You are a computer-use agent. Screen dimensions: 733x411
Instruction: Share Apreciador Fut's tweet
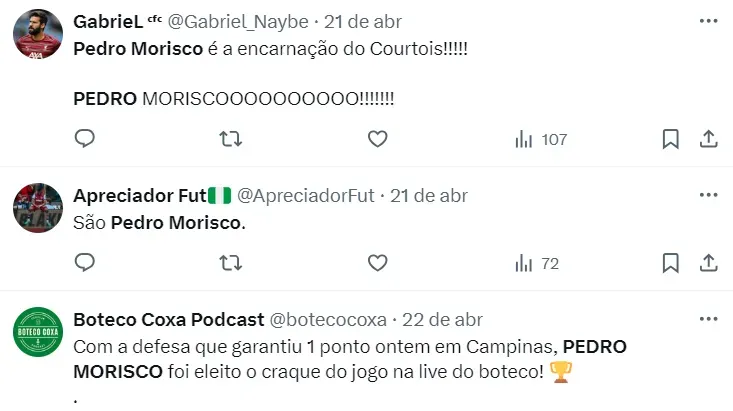pyautogui.click(x=707, y=263)
